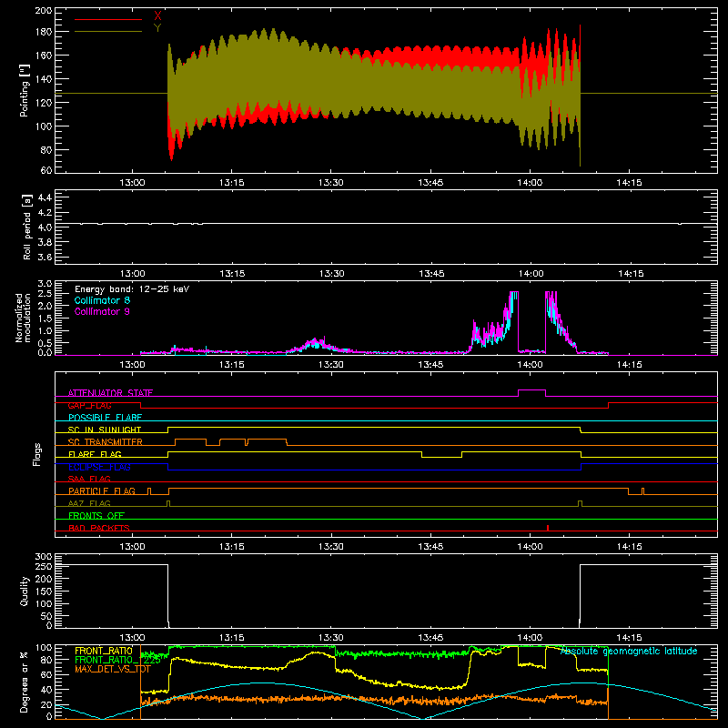The width and height of the screenshot is (728, 728).
Task: Click the POSSIBLE_FLARE label
Action: (x=105, y=418)
